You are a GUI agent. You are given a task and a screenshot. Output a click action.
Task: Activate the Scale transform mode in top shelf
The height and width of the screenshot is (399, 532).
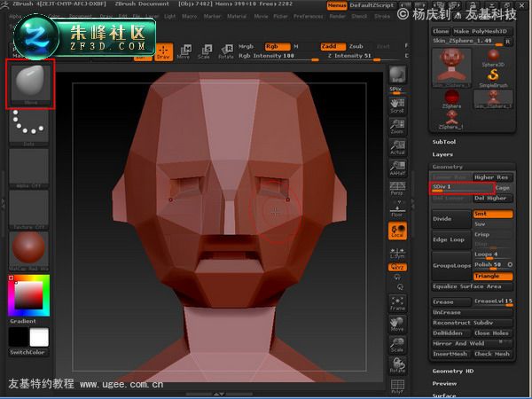point(205,52)
